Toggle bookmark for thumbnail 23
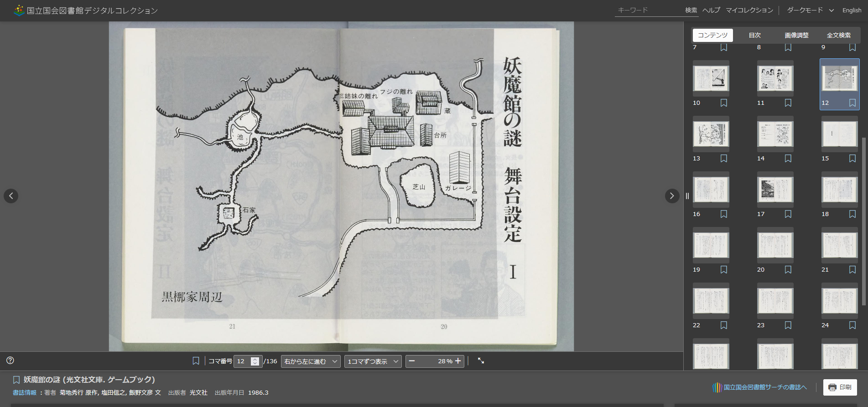This screenshot has width=868, height=407. coord(788,325)
